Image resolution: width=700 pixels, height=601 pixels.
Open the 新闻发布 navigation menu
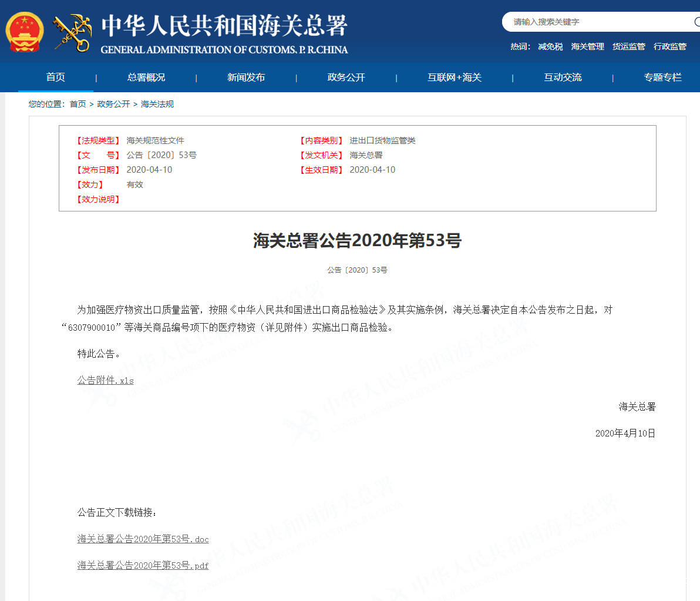point(246,77)
